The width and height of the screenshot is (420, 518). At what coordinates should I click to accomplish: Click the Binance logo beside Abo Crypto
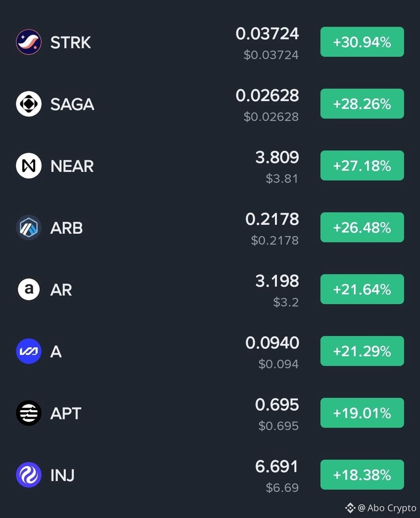pyautogui.click(x=350, y=508)
